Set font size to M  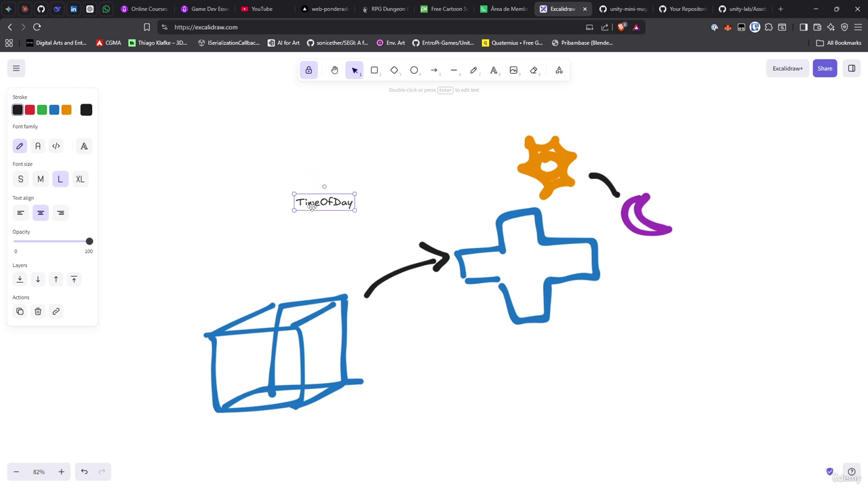tap(41, 179)
